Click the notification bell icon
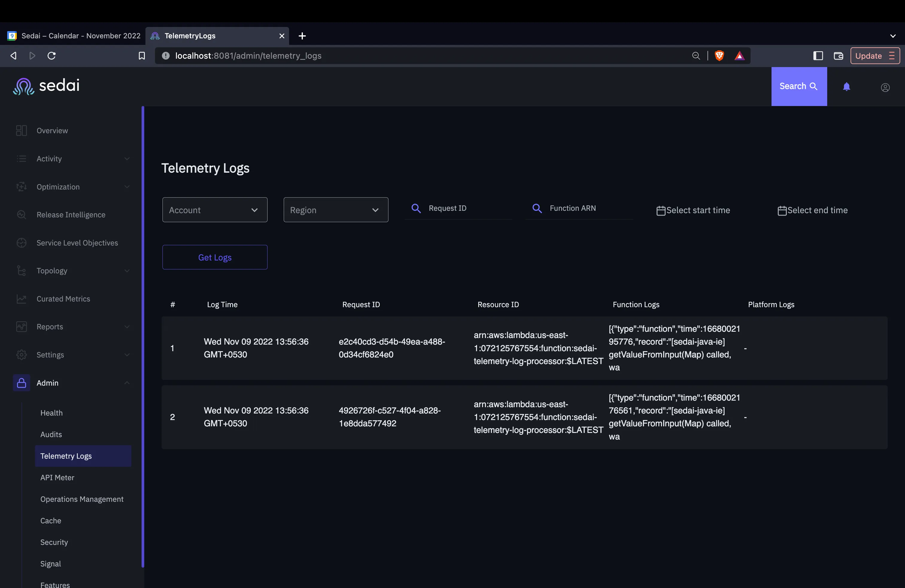The width and height of the screenshot is (905, 588). coord(846,87)
